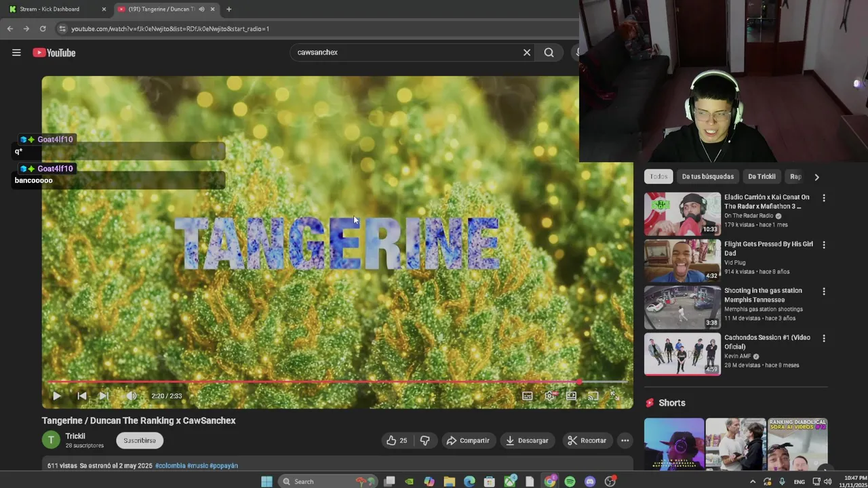Select the De tus búsquedas chip

(708, 176)
